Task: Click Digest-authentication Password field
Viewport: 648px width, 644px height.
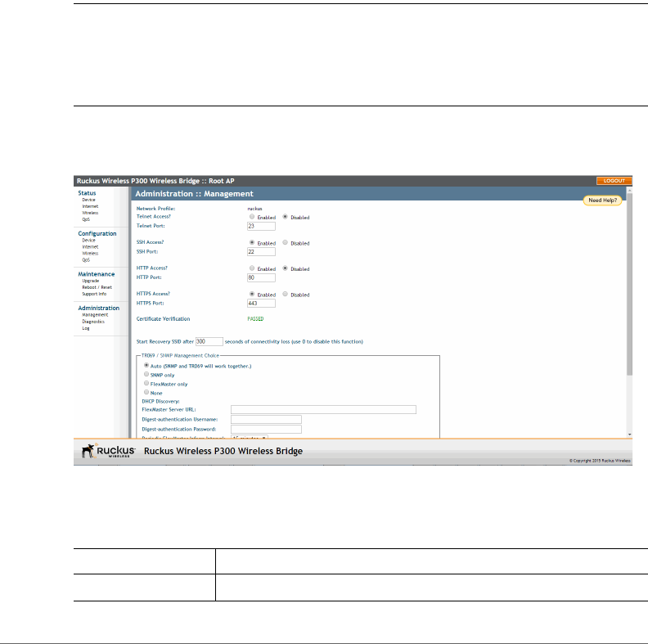Action: click(x=266, y=430)
